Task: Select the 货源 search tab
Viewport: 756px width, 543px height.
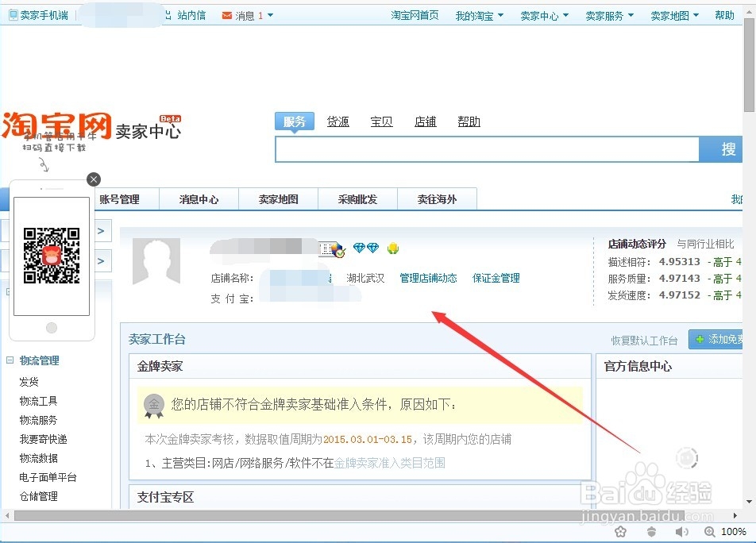Action: pos(338,121)
